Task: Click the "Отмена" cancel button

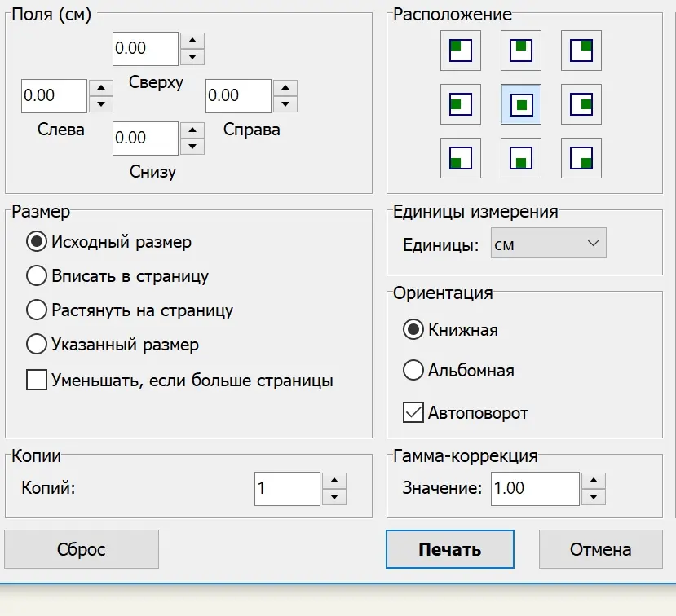Action: click(x=600, y=549)
